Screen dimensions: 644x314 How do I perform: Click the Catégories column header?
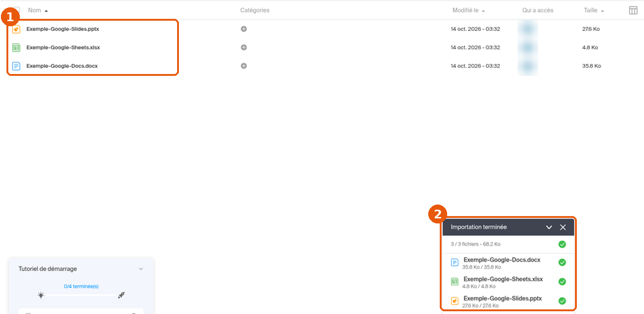[255, 10]
